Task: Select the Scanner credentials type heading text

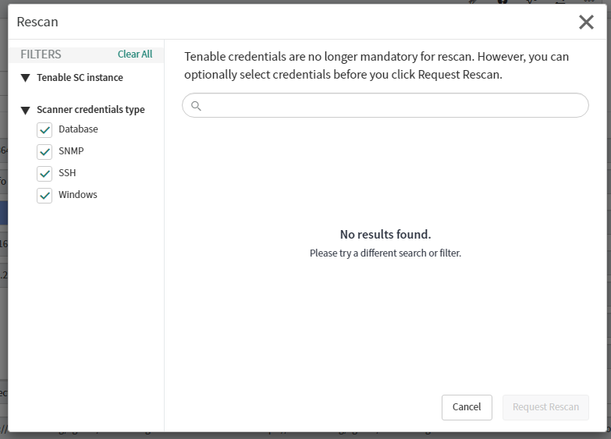Action: click(x=91, y=109)
